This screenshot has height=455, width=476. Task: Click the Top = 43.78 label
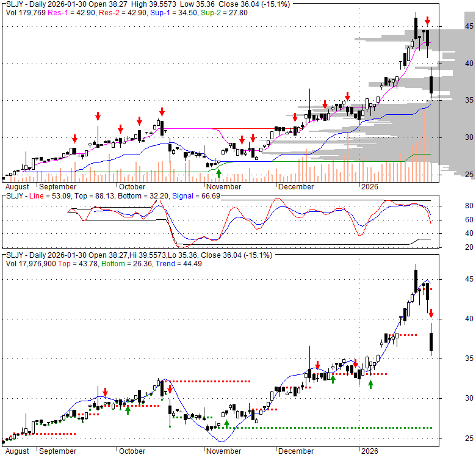[78, 264]
